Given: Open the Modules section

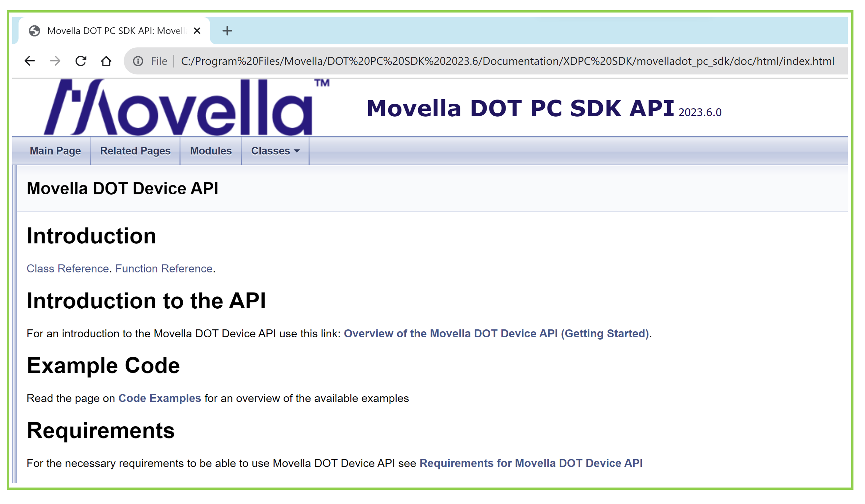Looking at the screenshot, I should coord(210,151).
